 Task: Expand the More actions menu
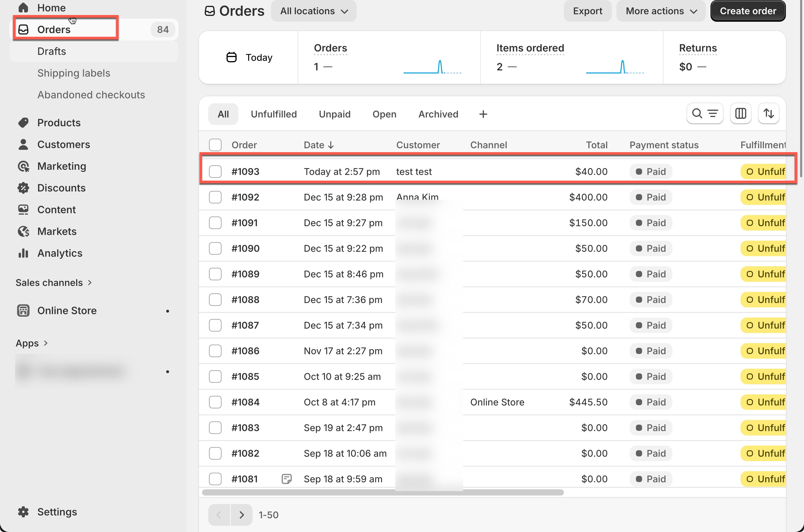pos(661,11)
